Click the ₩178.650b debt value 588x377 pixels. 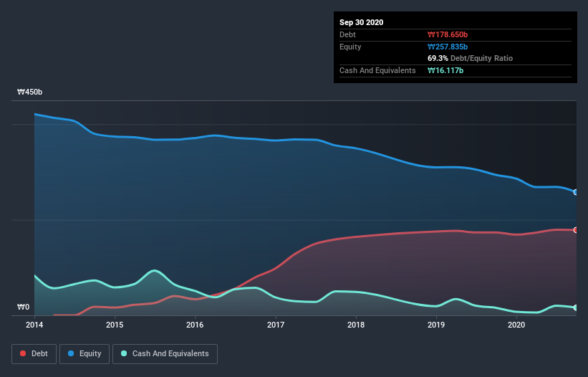coord(448,34)
